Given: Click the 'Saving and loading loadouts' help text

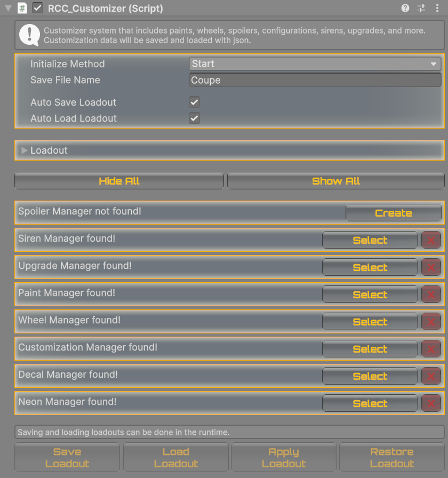Looking at the screenshot, I should [123, 432].
